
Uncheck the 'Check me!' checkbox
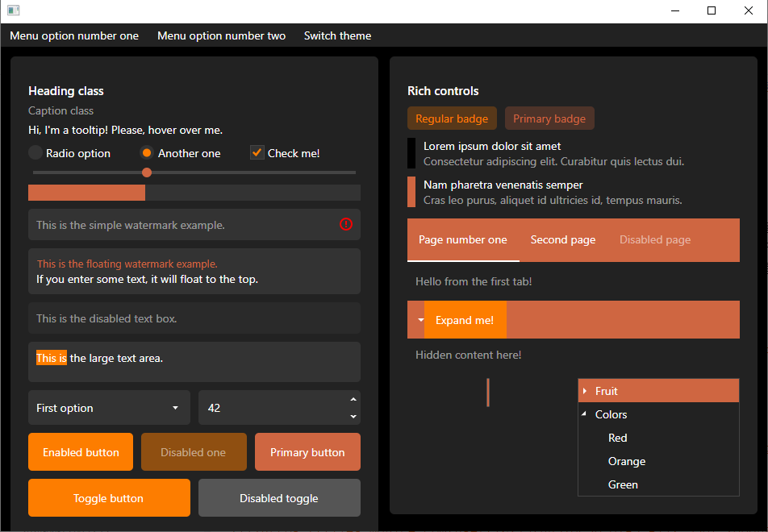click(x=257, y=153)
